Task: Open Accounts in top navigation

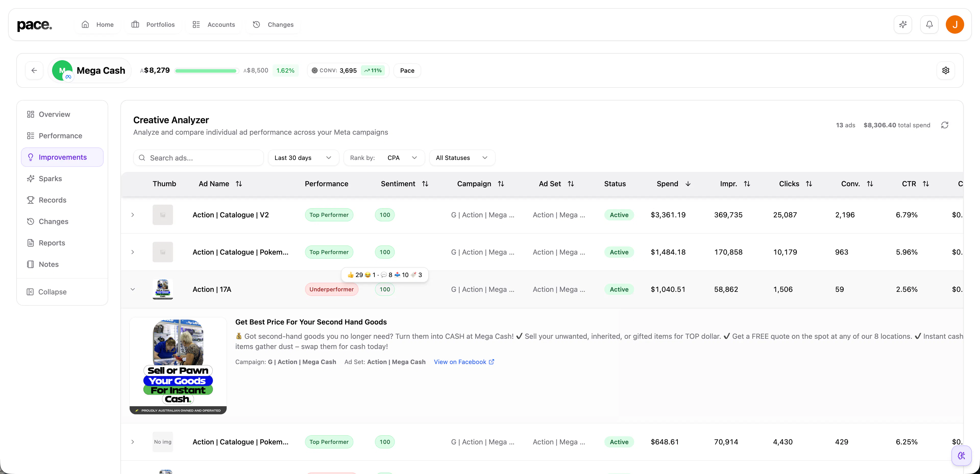Action: pos(214,25)
